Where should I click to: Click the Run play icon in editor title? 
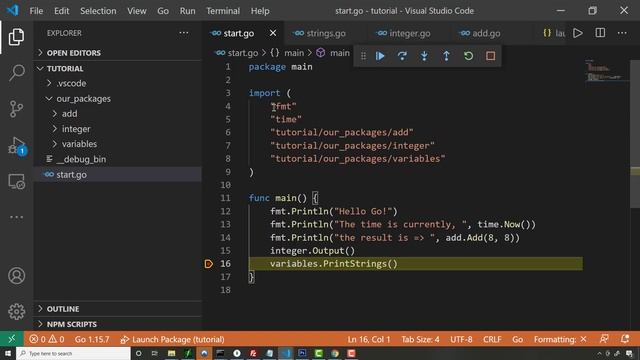(x=578, y=33)
